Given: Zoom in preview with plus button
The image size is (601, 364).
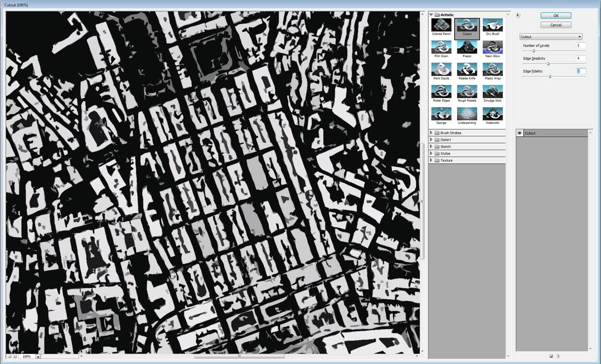Looking at the screenshot, I should coord(15,356).
